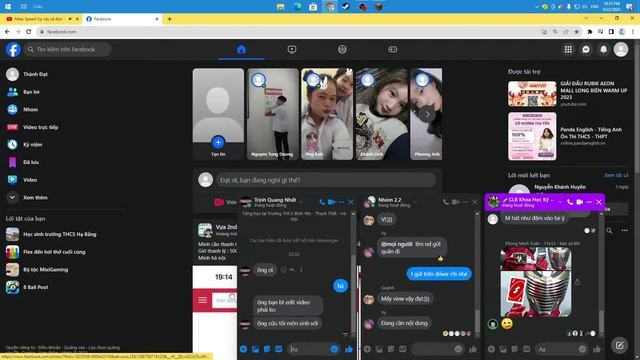The height and width of the screenshot is (360, 640).
Task: Open the Watch video tab in top bar
Action: (292, 49)
